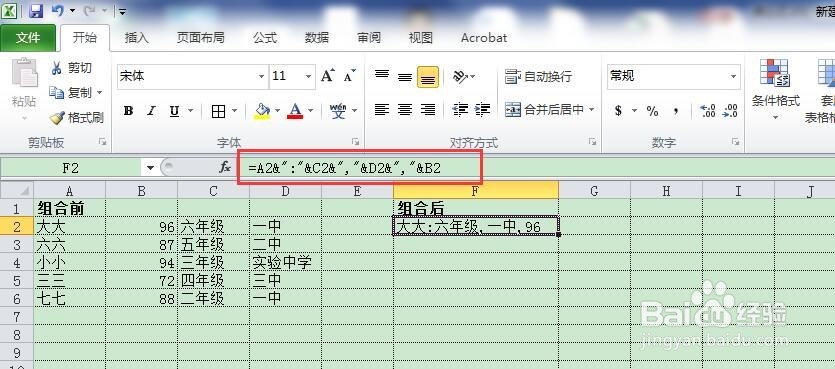Screen dimensions: 835x369
Task: Click the 粘贴 paste icon
Action: tap(24, 72)
